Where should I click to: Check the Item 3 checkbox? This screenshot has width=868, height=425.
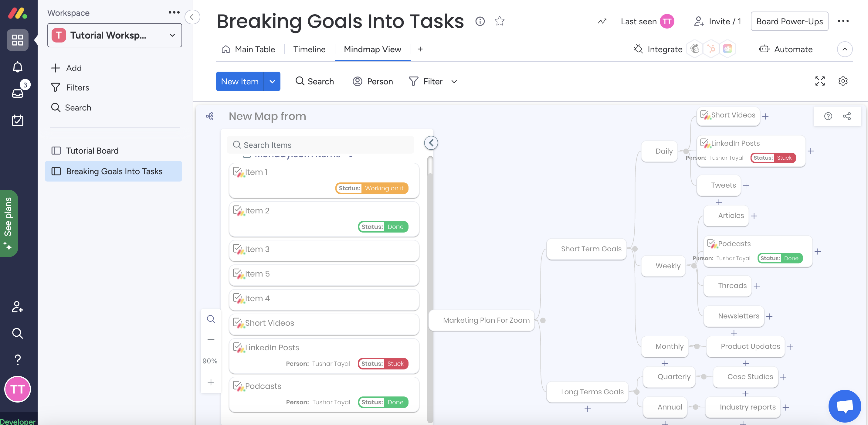(x=238, y=249)
